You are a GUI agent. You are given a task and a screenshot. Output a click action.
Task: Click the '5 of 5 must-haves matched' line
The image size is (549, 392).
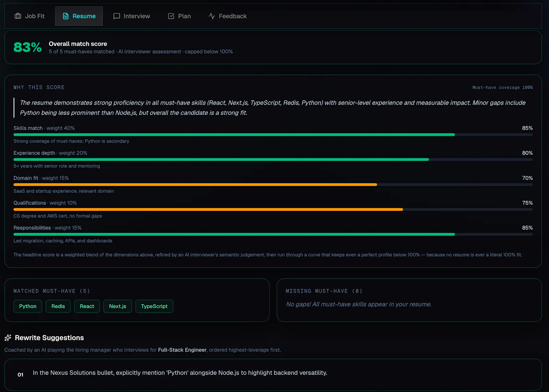[141, 51]
